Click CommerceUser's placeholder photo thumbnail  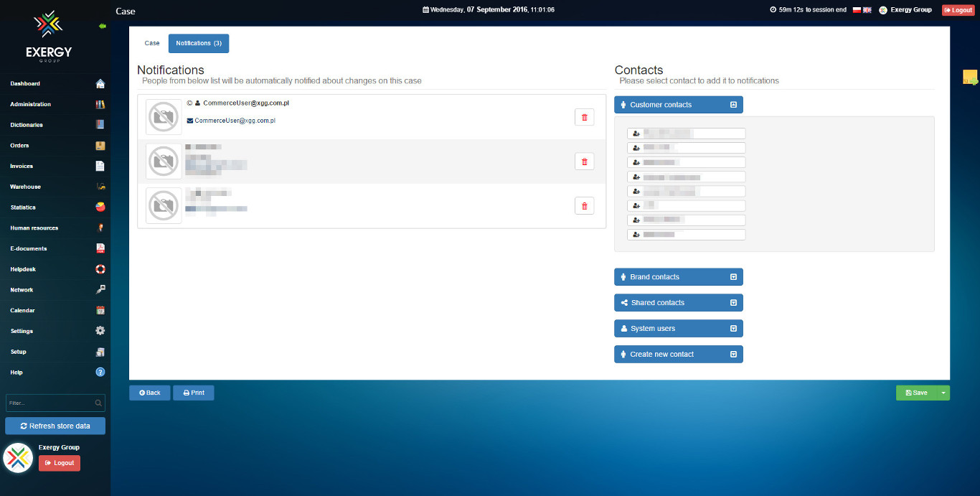[x=164, y=117]
